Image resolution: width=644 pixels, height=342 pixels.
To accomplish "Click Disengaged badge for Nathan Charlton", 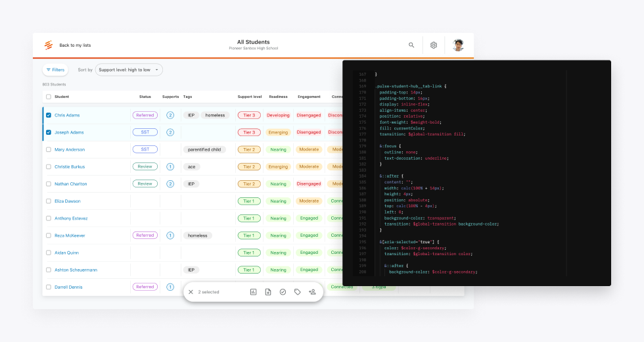I will click(309, 184).
